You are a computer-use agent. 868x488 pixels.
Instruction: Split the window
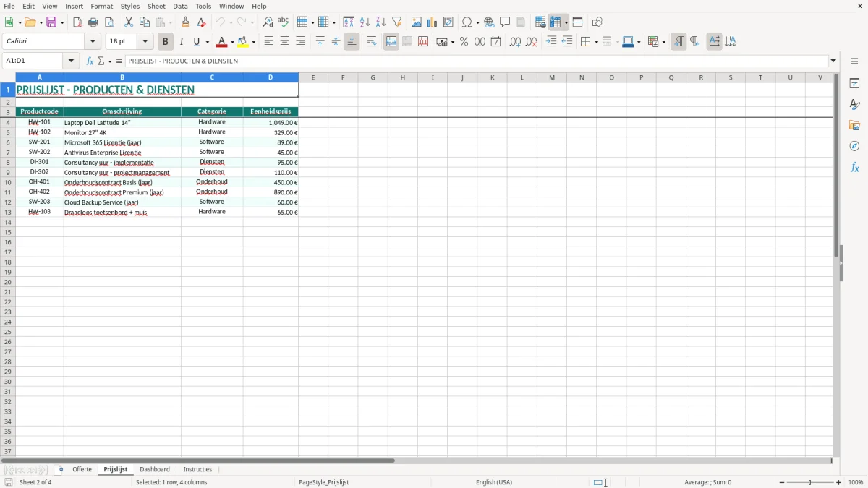[x=577, y=22]
